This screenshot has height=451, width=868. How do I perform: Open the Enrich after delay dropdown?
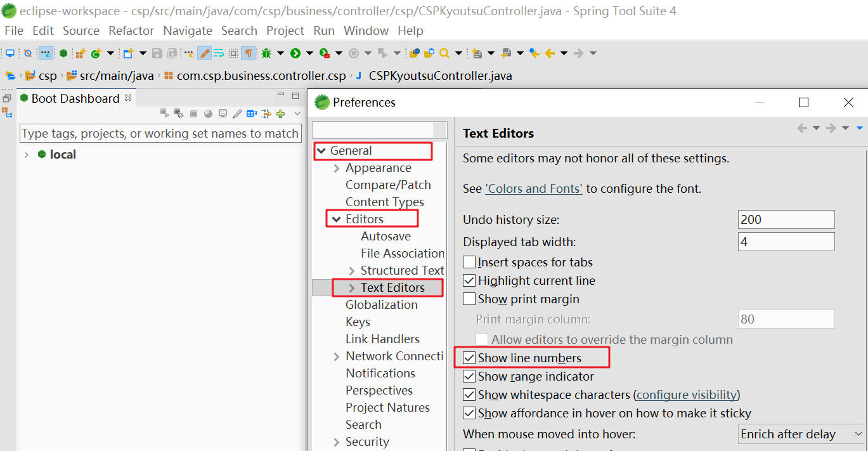[802, 435]
